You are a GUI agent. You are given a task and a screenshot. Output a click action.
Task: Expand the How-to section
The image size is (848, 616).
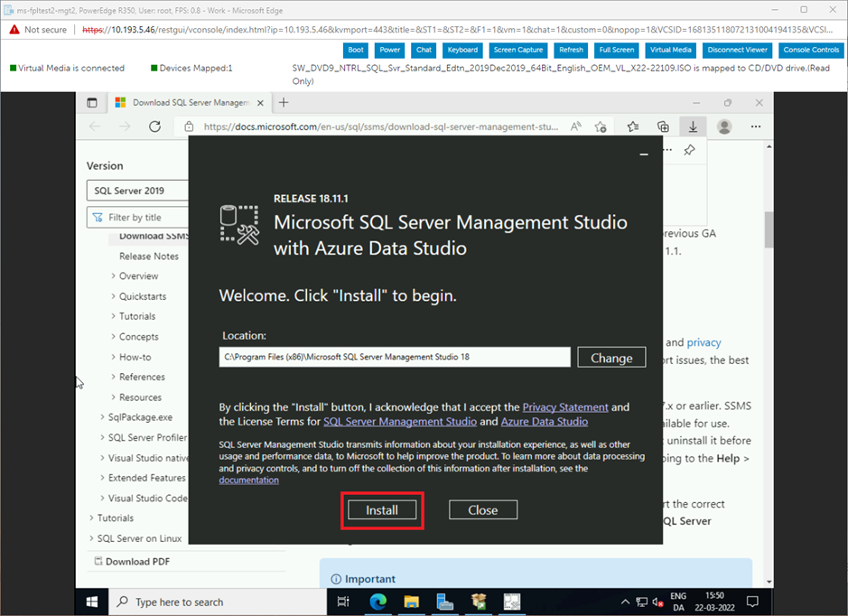tap(113, 357)
